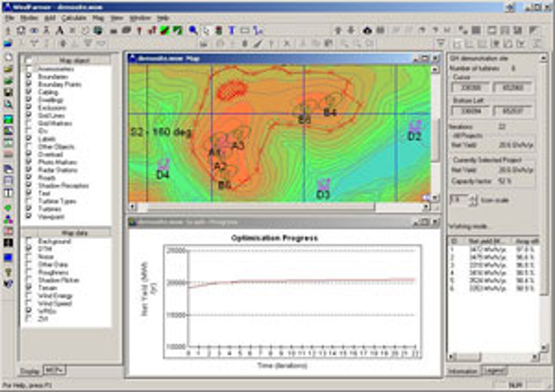Click the yellow key icon in left sidebar

pyautogui.click(x=8, y=272)
